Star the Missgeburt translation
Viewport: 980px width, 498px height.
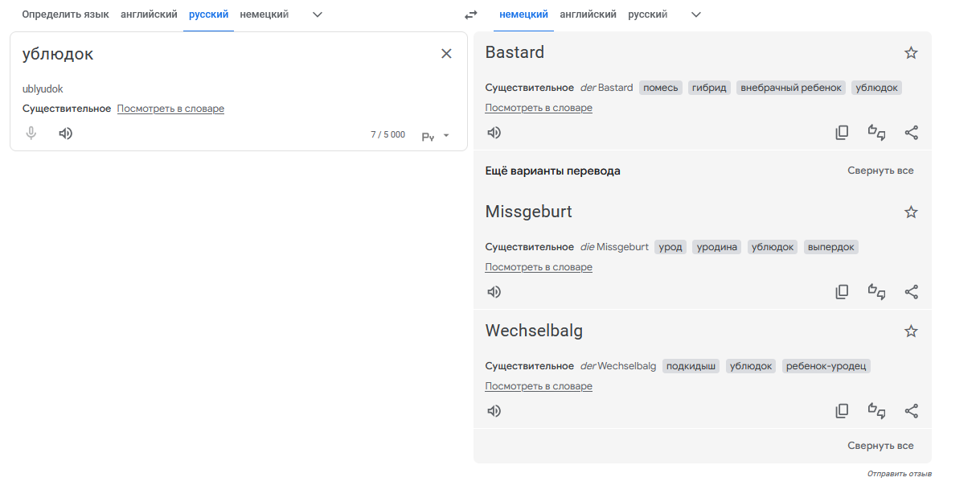point(911,212)
